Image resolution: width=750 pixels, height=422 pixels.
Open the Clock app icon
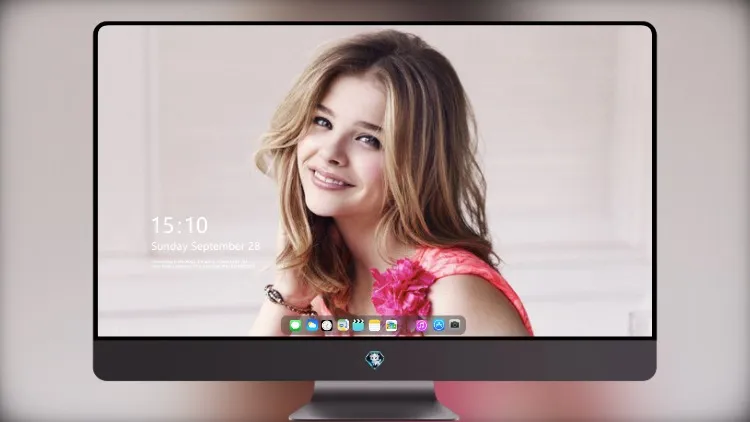(327, 326)
